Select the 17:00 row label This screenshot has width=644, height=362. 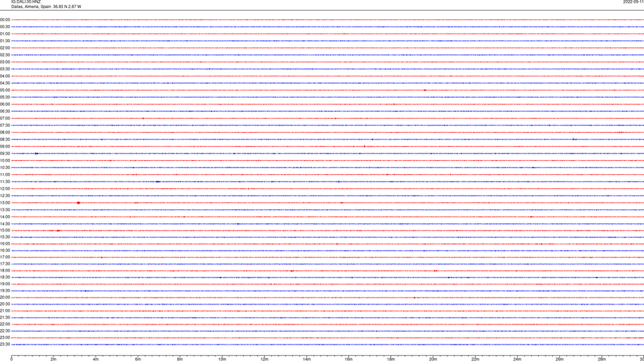pyautogui.click(x=5, y=257)
